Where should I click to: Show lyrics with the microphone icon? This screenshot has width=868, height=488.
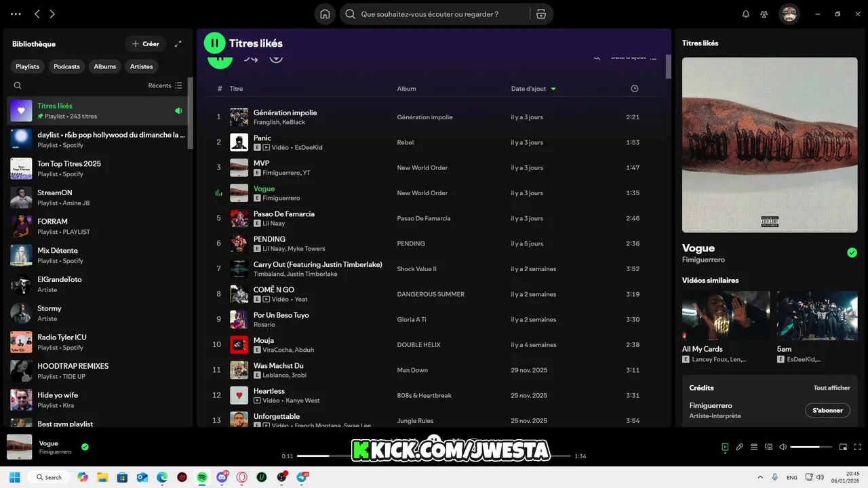click(x=740, y=447)
